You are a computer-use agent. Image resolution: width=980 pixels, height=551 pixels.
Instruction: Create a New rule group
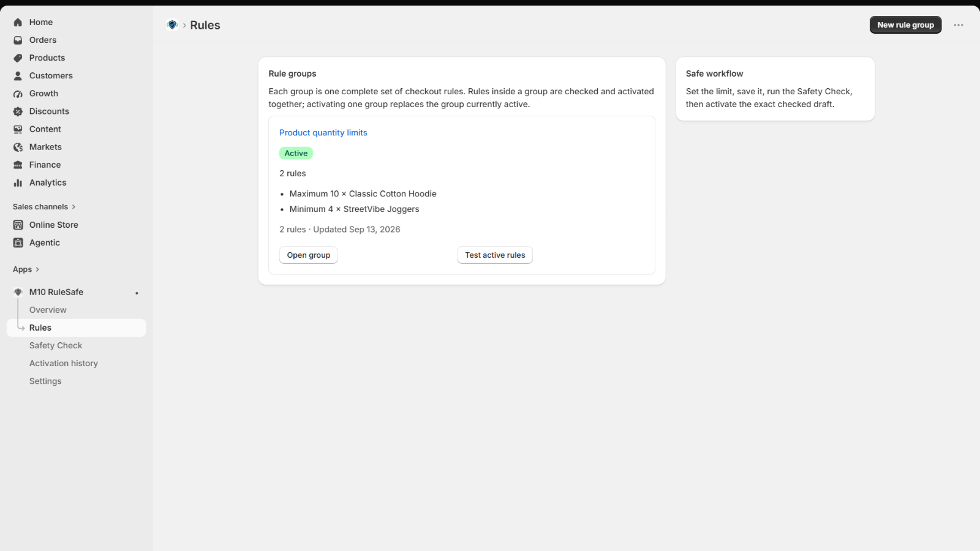pos(905,25)
